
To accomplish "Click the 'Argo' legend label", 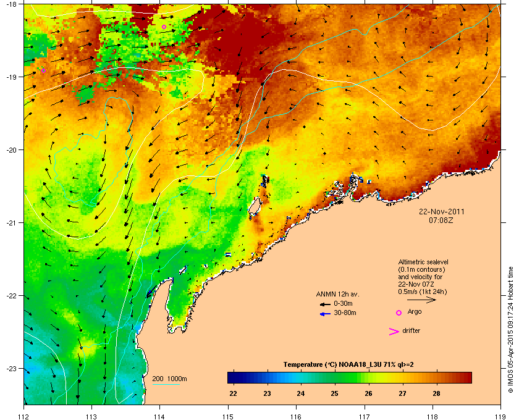I will point(415,312).
